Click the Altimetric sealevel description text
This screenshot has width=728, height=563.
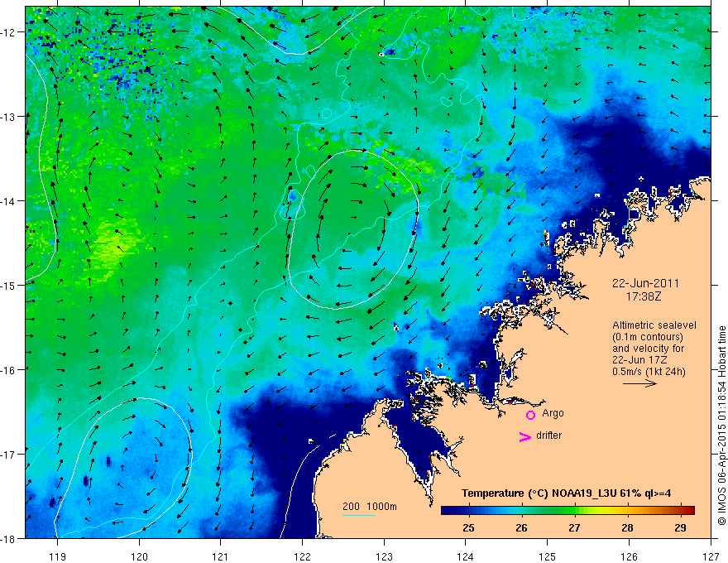point(654,349)
